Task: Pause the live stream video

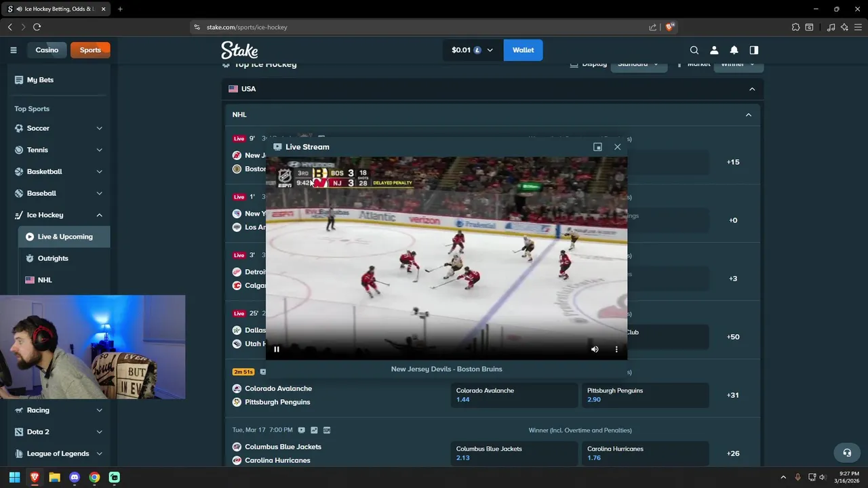Action: (277, 349)
